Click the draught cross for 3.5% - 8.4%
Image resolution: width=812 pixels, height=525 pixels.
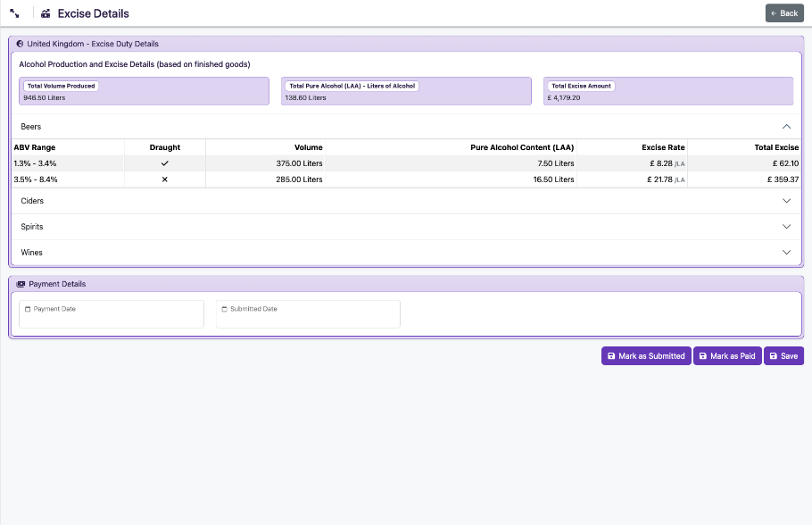164,179
